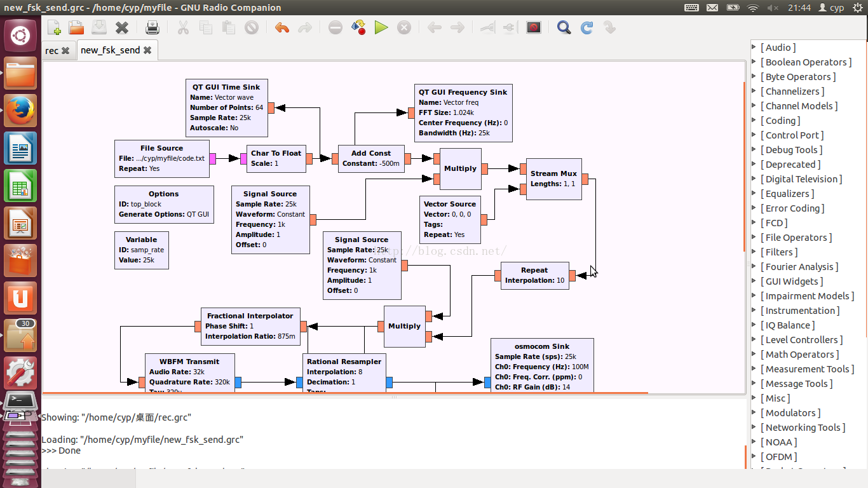Create a new flow graph
The image size is (868, 488).
point(54,27)
